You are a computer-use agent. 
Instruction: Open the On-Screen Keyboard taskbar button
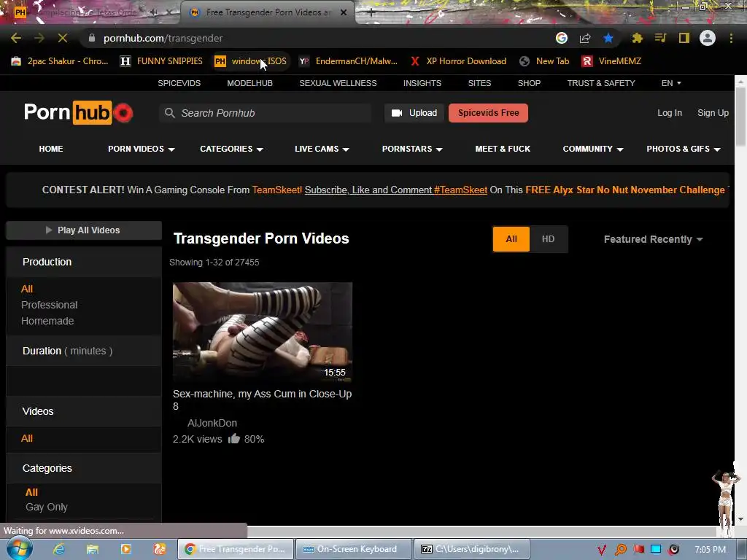[x=353, y=549]
